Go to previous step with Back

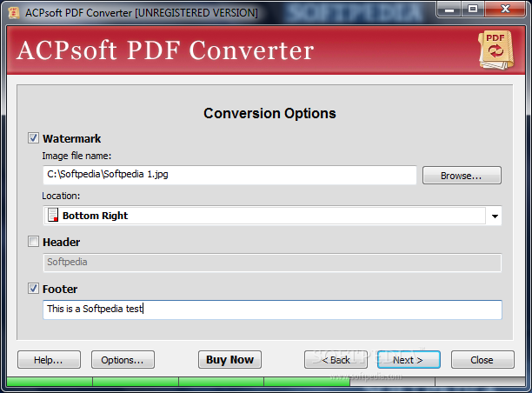pos(336,360)
